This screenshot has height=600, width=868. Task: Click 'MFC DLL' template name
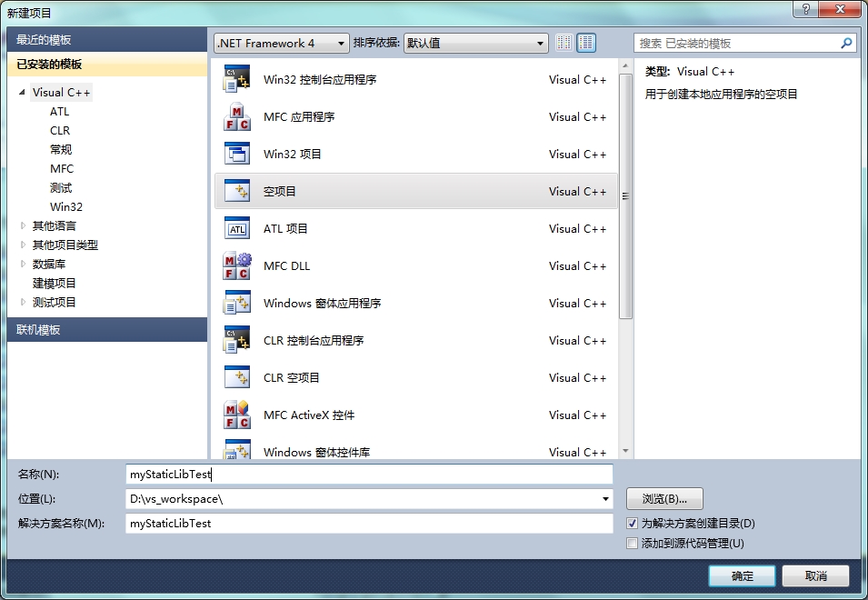(286, 265)
